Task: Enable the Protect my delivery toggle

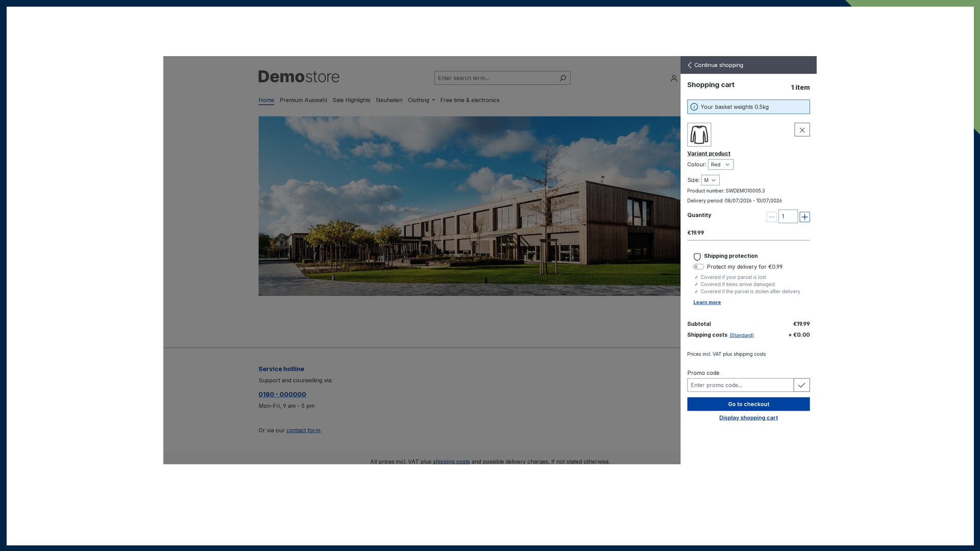Action: (x=698, y=267)
